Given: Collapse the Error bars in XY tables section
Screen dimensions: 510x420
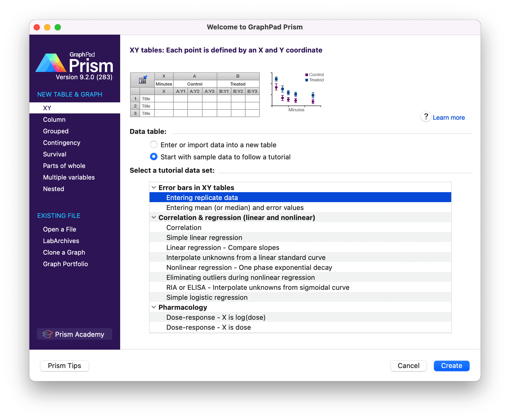Looking at the screenshot, I should click(x=154, y=187).
